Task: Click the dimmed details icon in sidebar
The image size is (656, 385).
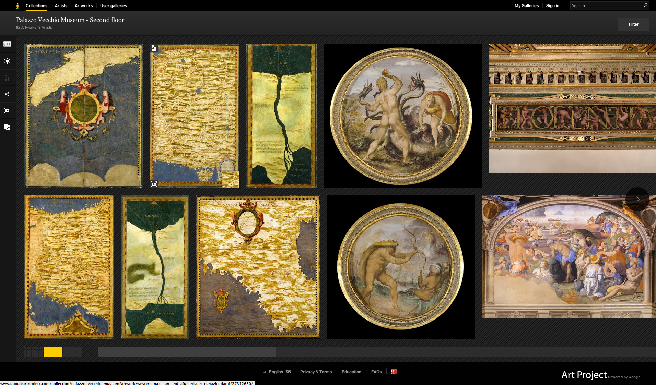Action: point(7,78)
